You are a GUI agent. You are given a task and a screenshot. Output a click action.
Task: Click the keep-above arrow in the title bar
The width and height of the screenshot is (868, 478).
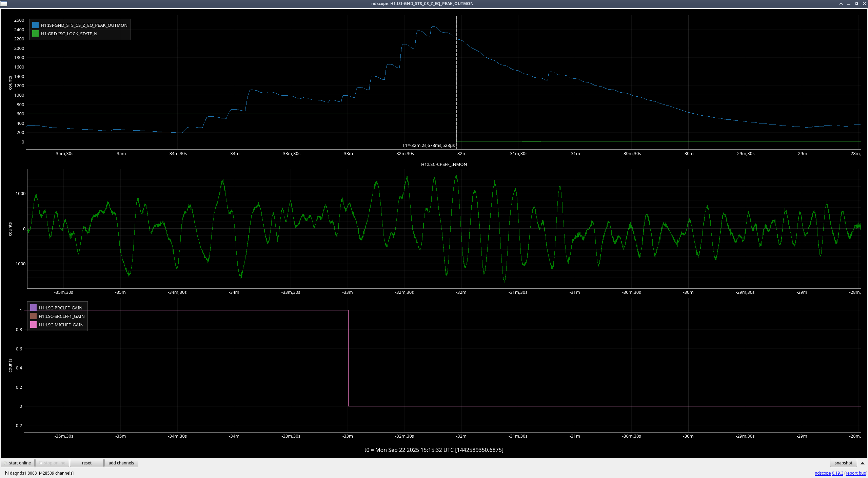(841, 4)
